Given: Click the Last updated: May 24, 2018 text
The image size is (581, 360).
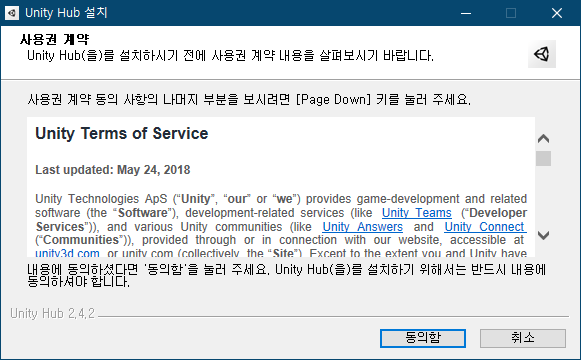Looking at the screenshot, I should click(x=113, y=170).
